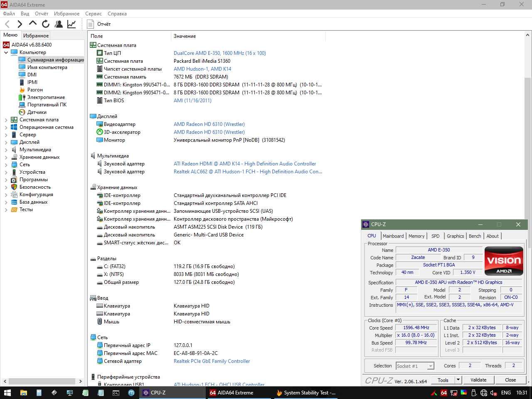Screen dimensions: 532x399
Task: Click the Back arrow toolbar icon
Action: click(x=7, y=24)
